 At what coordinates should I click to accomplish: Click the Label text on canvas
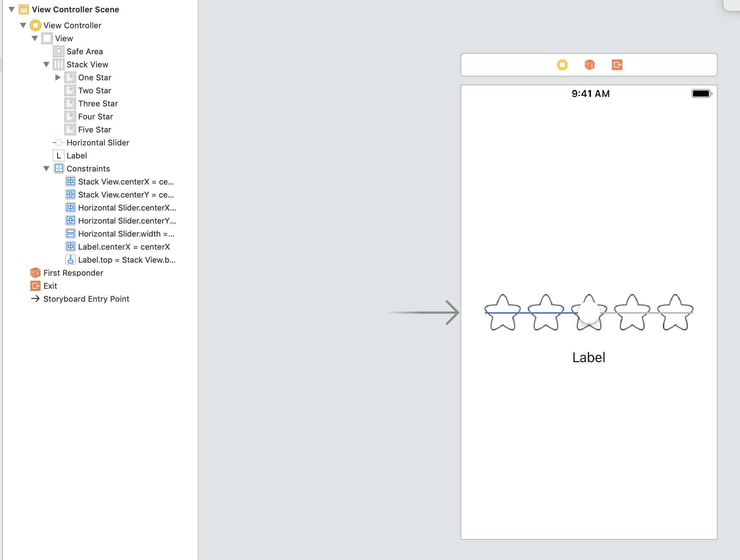coord(589,357)
